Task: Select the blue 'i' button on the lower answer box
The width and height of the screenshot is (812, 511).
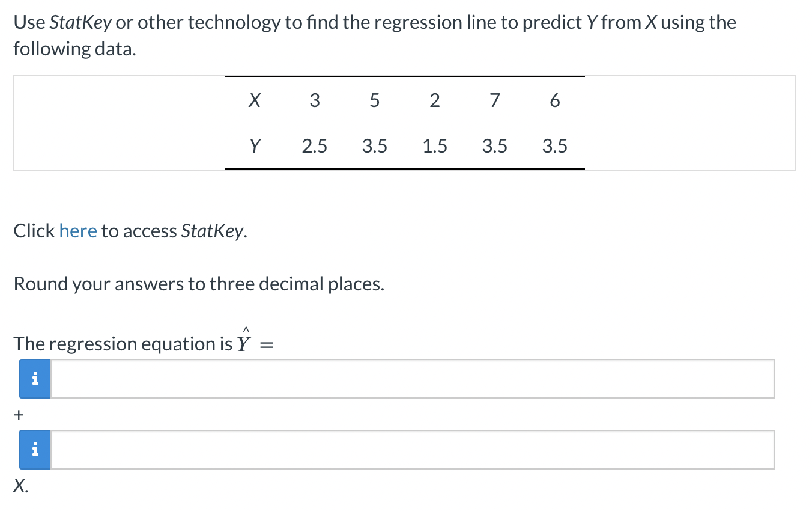Action: pos(35,449)
